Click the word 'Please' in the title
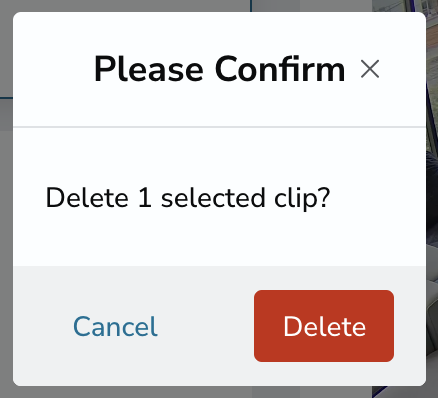 tap(149, 69)
